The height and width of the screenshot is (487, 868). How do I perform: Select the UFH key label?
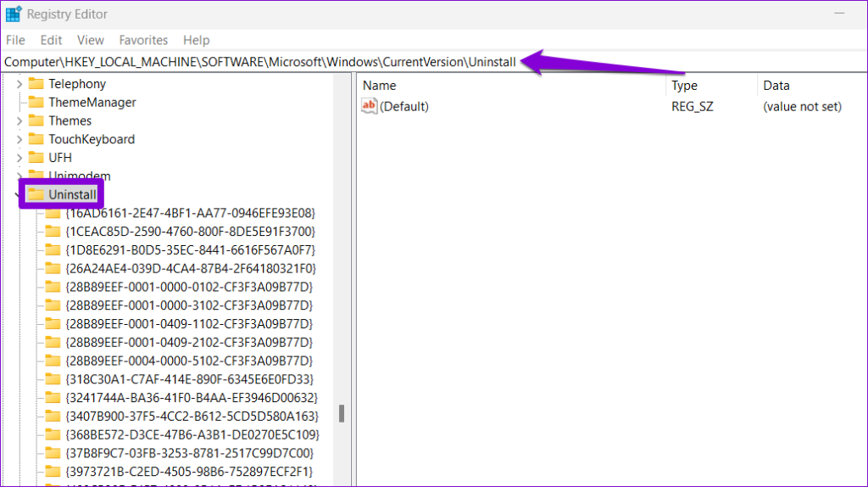pyautogui.click(x=60, y=157)
